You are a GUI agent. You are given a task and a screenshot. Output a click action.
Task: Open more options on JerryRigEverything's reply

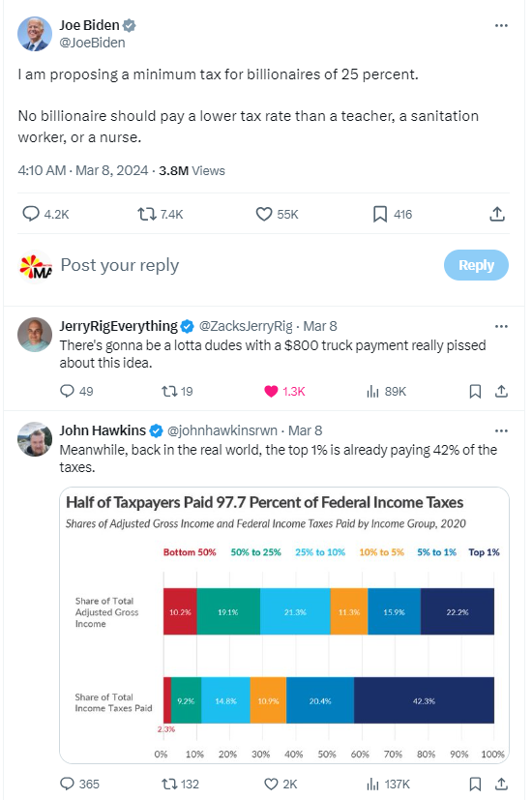tap(501, 326)
